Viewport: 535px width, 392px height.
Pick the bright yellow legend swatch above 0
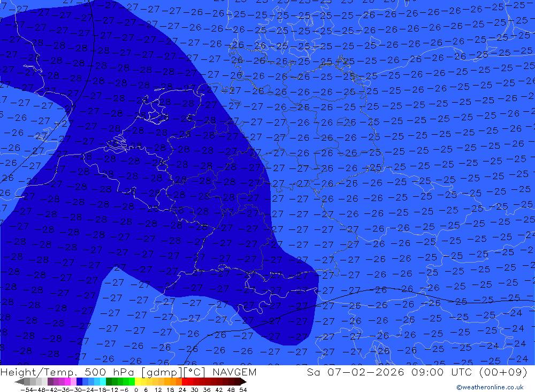[137, 381]
